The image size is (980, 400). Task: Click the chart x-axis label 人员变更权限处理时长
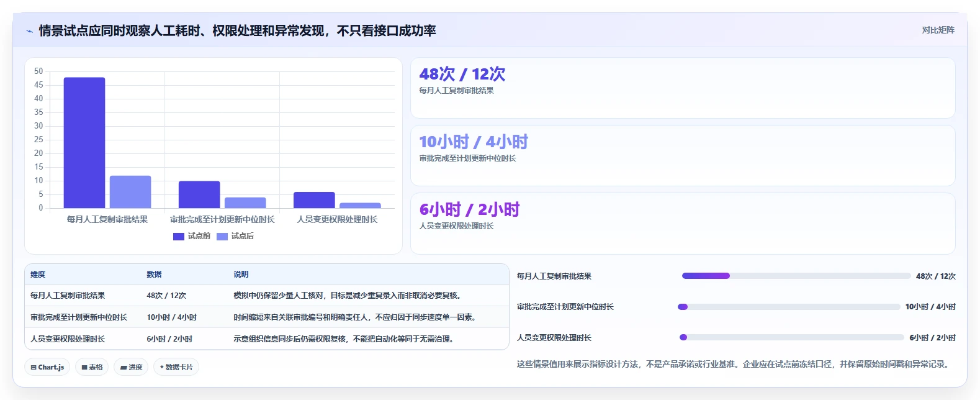tap(337, 219)
